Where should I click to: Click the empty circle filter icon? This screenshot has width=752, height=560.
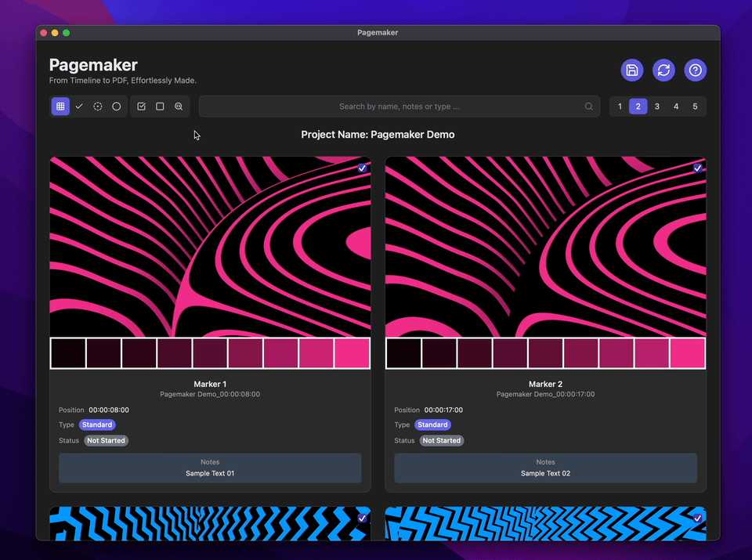click(117, 107)
